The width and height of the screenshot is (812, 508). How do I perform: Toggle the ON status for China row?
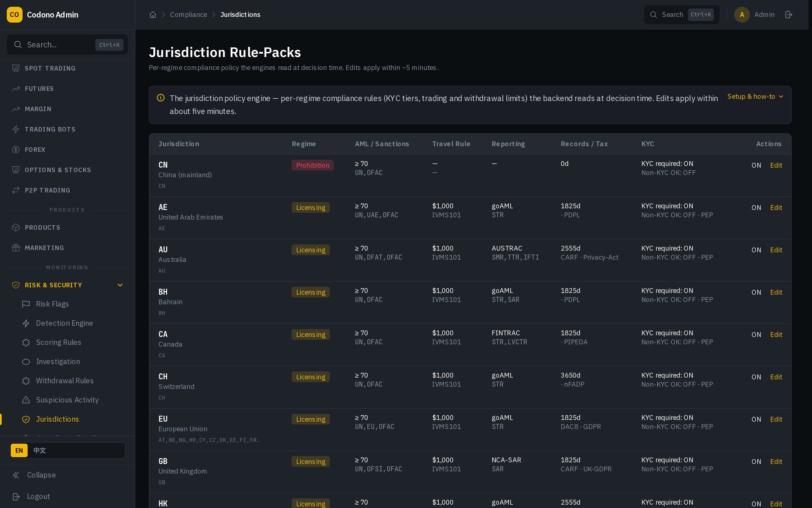pos(756,165)
